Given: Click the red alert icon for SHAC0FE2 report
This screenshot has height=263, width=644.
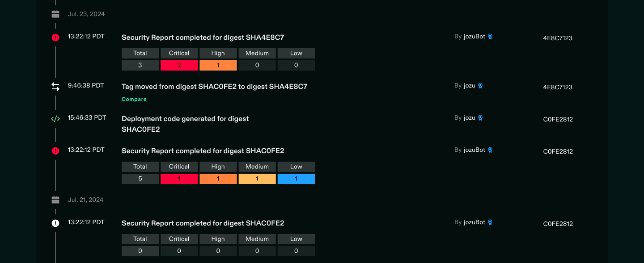Looking at the screenshot, I should pos(55,151).
